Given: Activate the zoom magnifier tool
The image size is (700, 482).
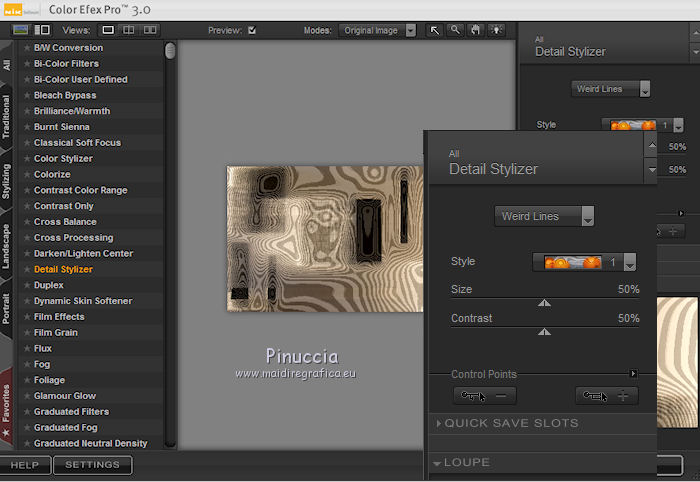Looking at the screenshot, I should click(x=455, y=30).
